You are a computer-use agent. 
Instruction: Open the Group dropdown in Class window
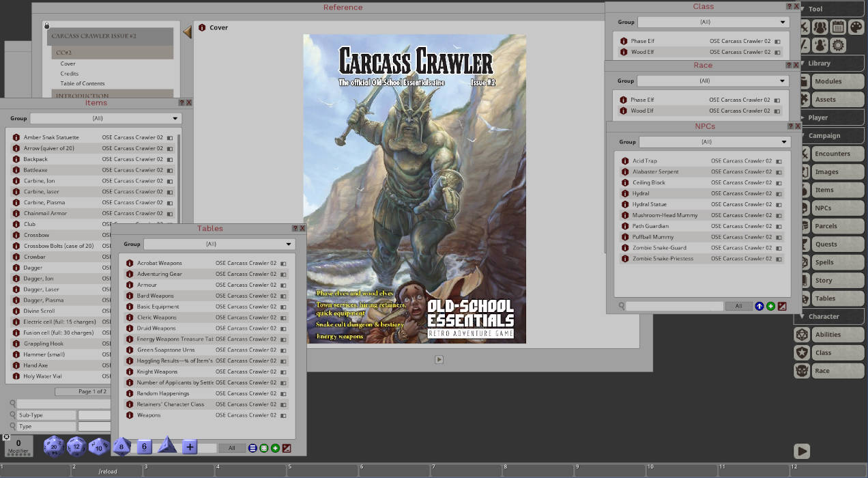(x=712, y=22)
